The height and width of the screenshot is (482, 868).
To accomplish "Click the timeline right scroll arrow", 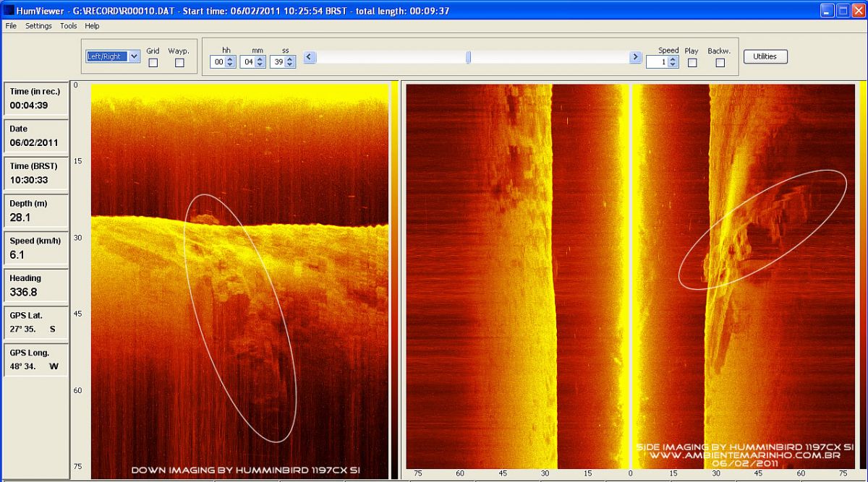I will (x=636, y=57).
